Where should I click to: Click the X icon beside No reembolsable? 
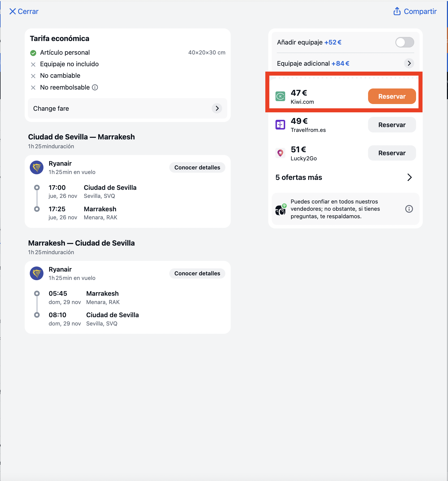click(x=33, y=88)
